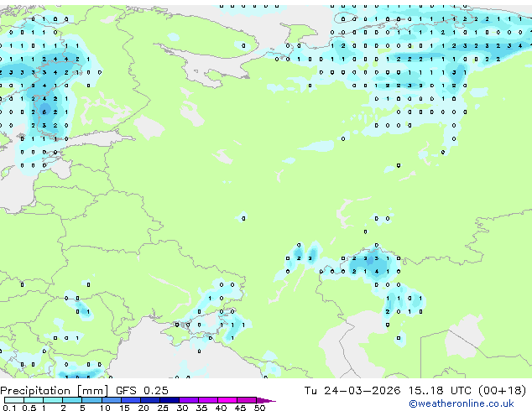Open the weatheronline.co.uk link
532x411 pixels.
click(462, 403)
